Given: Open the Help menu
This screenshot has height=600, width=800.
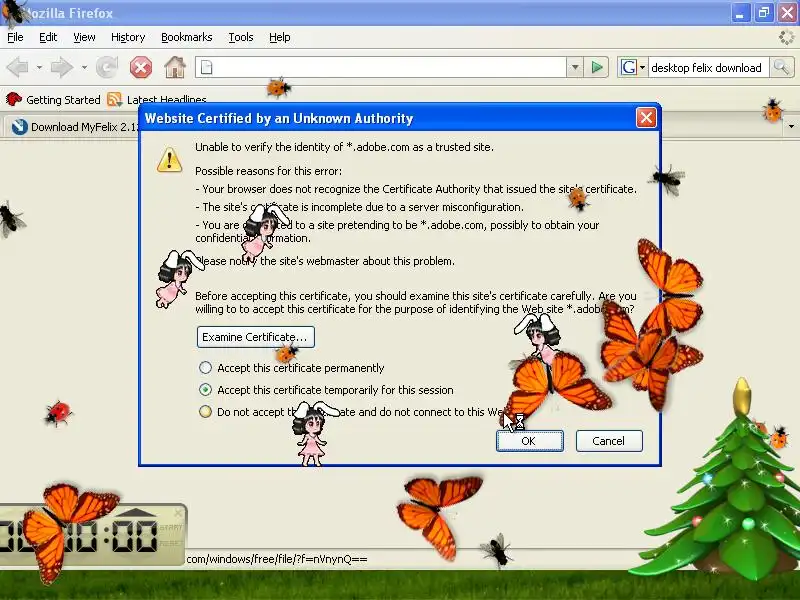Looking at the screenshot, I should [x=280, y=37].
